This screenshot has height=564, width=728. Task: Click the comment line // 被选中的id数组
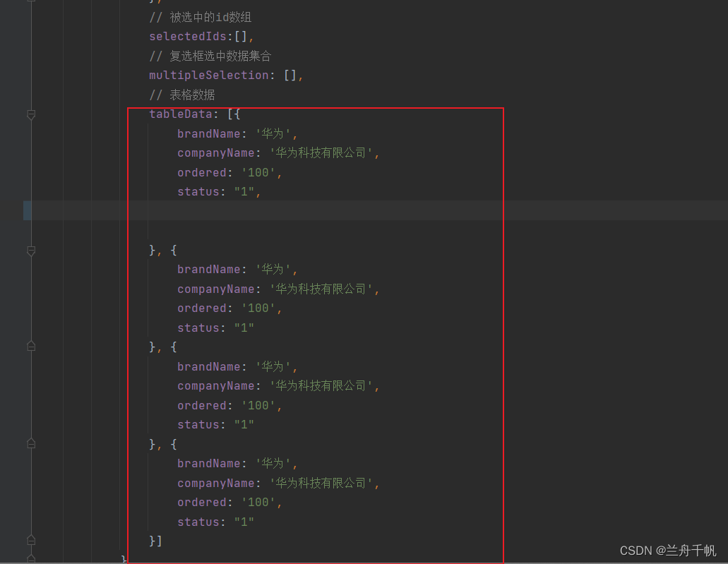point(200,18)
